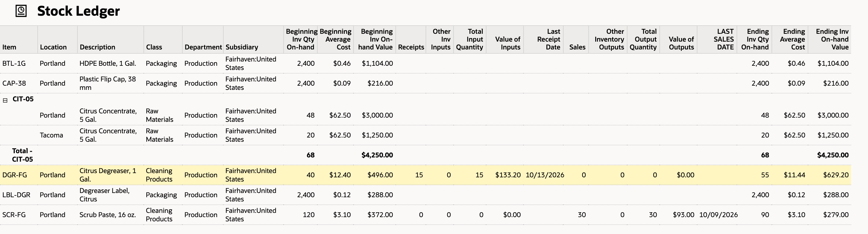The width and height of the screenshot is (868, 234).
Task: Click the $372.00 beginning value cell
Action: coord(380,215)
